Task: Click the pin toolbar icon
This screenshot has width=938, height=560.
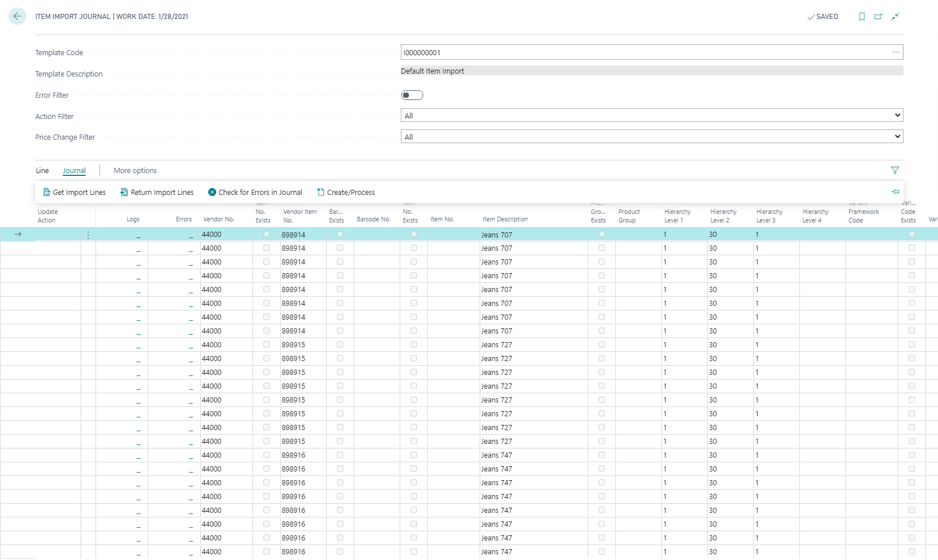Action: (895, 192)
